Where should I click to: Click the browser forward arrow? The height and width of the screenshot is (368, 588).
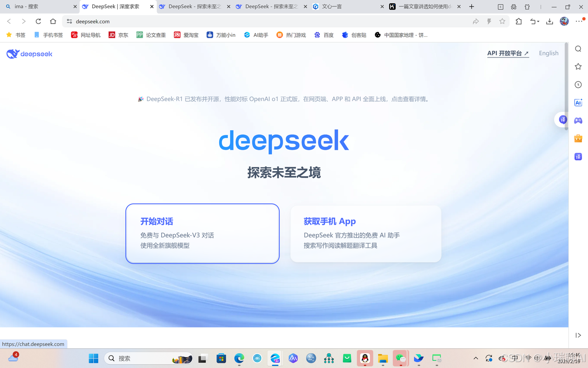click(x=24, y=21)
